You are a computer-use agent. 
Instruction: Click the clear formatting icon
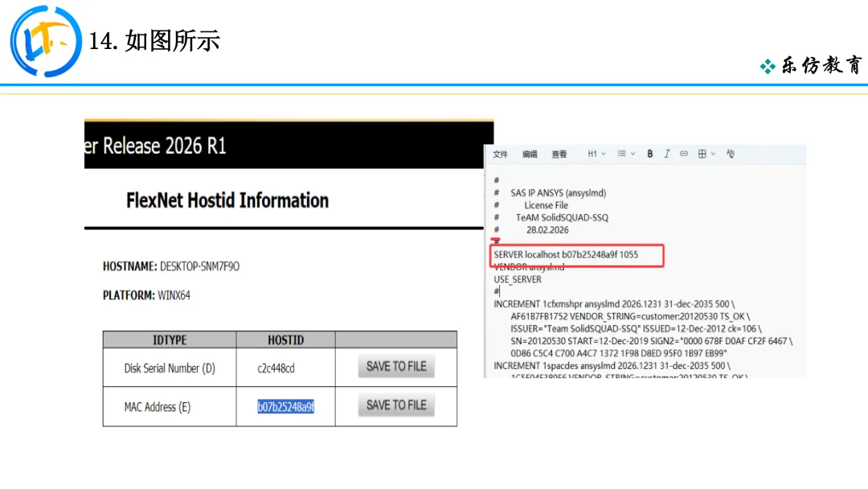tap(730, 154)
